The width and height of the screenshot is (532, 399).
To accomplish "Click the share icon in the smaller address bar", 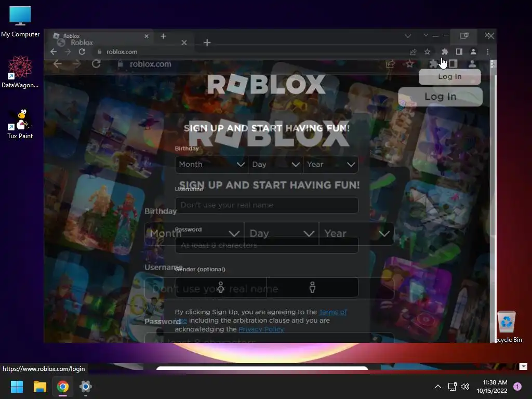I will [x=413, y=52].
